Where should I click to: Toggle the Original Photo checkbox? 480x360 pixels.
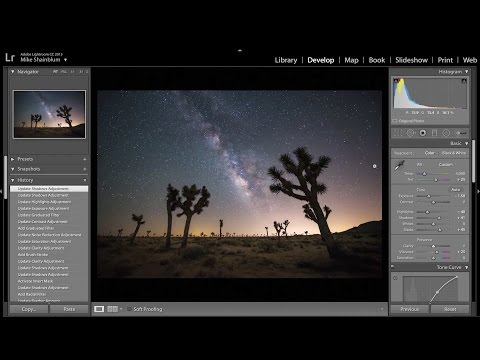395,121
